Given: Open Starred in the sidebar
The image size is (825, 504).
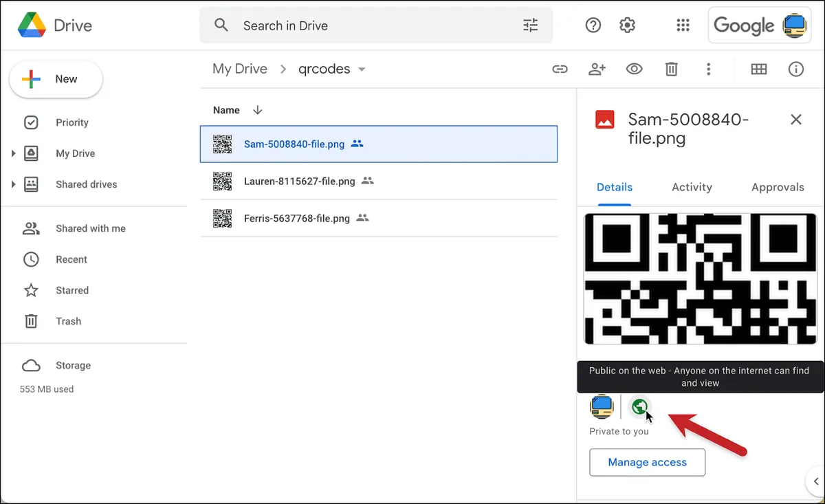Looking at the screenshot, I should click(72, 290).
